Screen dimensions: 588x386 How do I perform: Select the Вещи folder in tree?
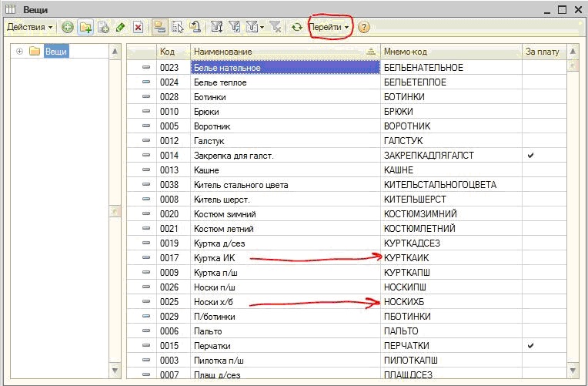[55, 52]
